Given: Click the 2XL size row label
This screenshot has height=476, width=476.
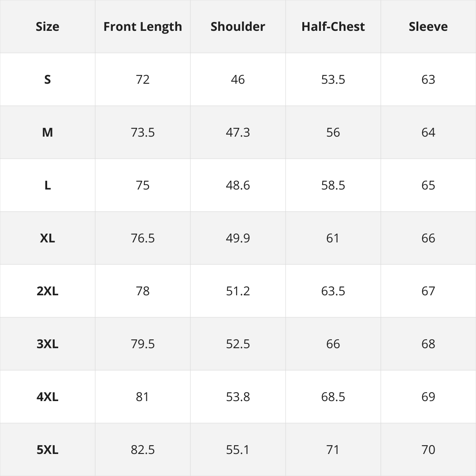Looking at the screenshot, I should (x=48, y=291).
